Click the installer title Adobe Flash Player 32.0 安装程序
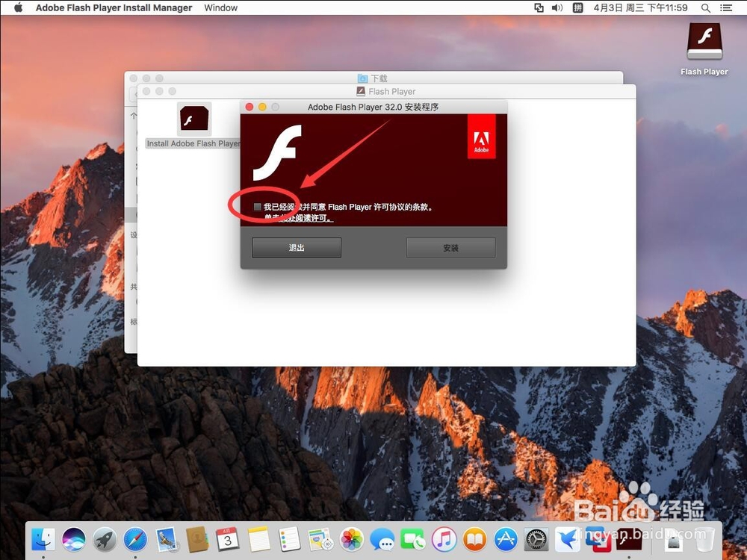 click(x=373, y=107)
